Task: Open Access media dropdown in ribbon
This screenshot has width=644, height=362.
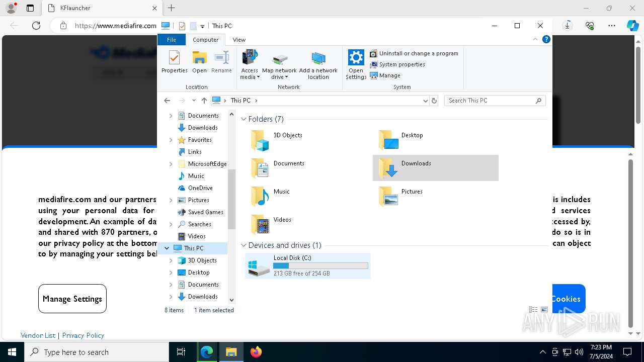Action: coord(250,64)
